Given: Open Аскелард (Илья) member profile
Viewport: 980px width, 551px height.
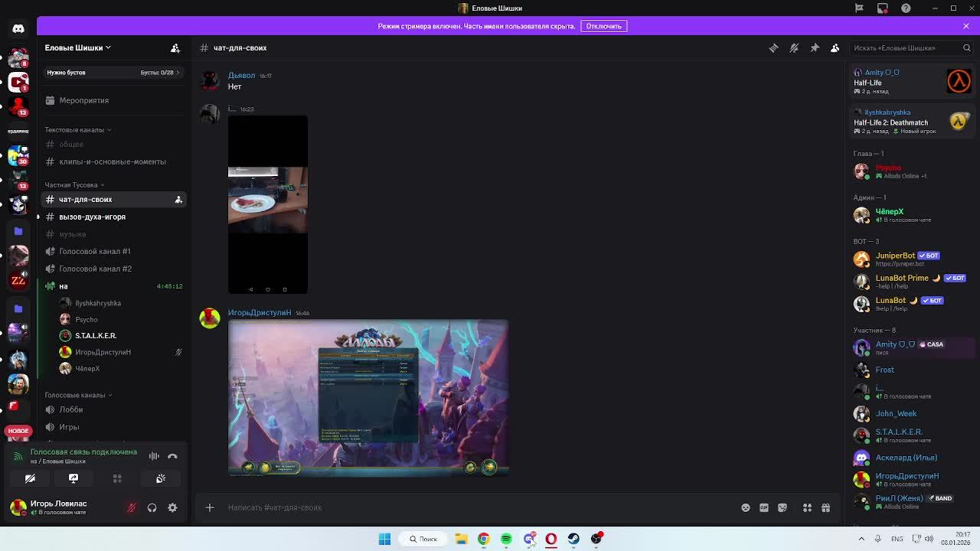Looking at the screenshot, I should [911, 458].
